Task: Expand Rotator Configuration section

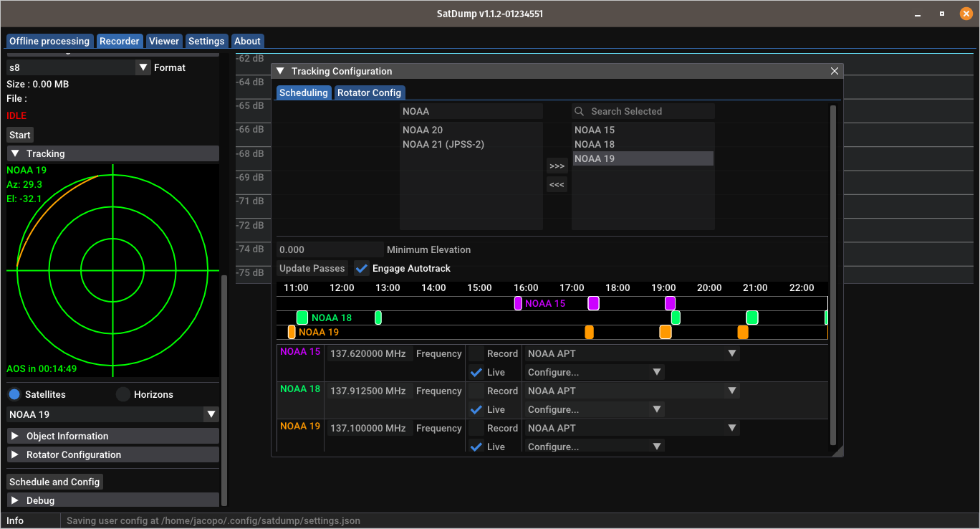Action: pyautogui.click(x=113, y=454)
